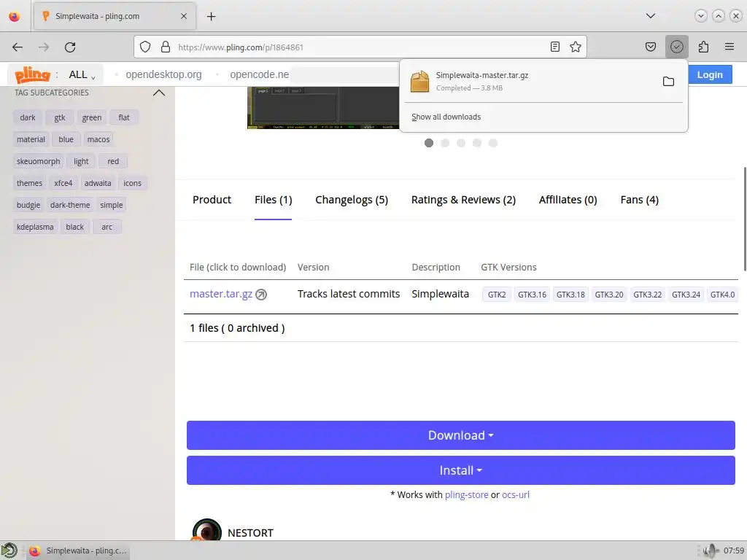Screen dimensions: 747x560
Task: Show downloaded file in folder
Action: pos(668,82)
